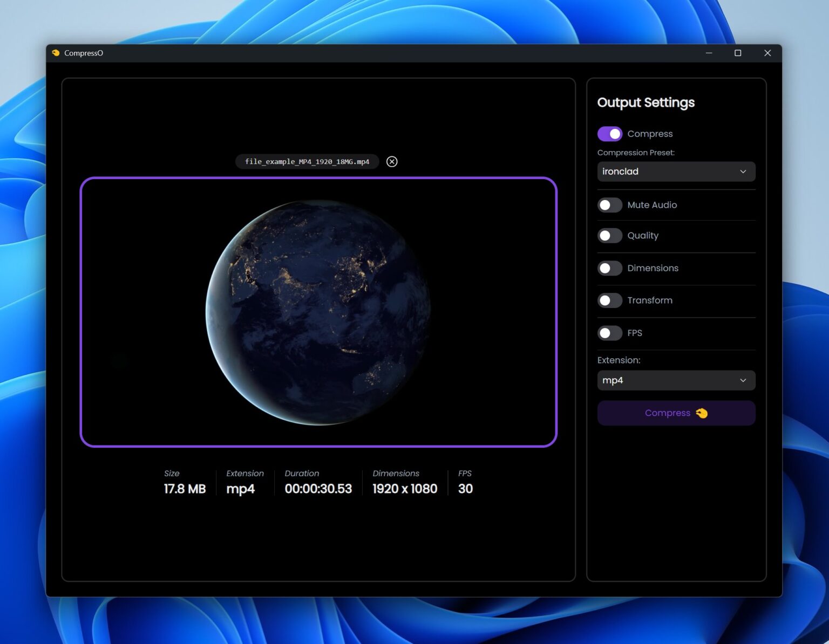Disable the Compress toggle switch
Image resolution: width=829 pixels, height=644 pixels.
pos(609,134)
